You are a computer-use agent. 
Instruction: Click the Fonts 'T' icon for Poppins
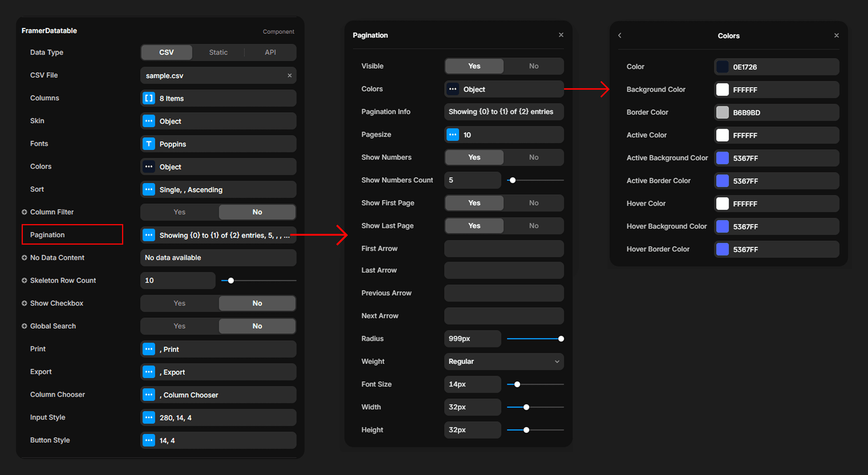pos(149,144)
